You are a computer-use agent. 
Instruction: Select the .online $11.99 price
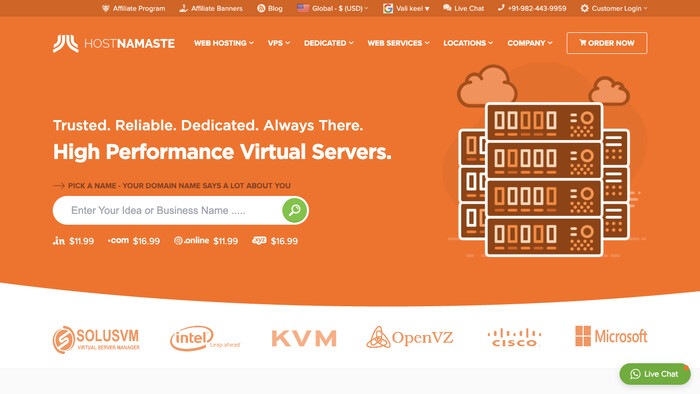(x=225, y=241)
